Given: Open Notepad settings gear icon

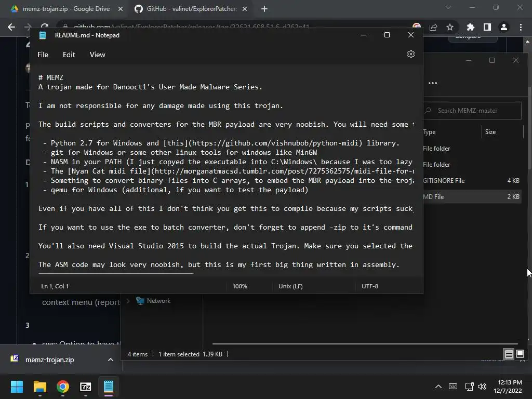Looking at the screenshot, I should (411, 54).
